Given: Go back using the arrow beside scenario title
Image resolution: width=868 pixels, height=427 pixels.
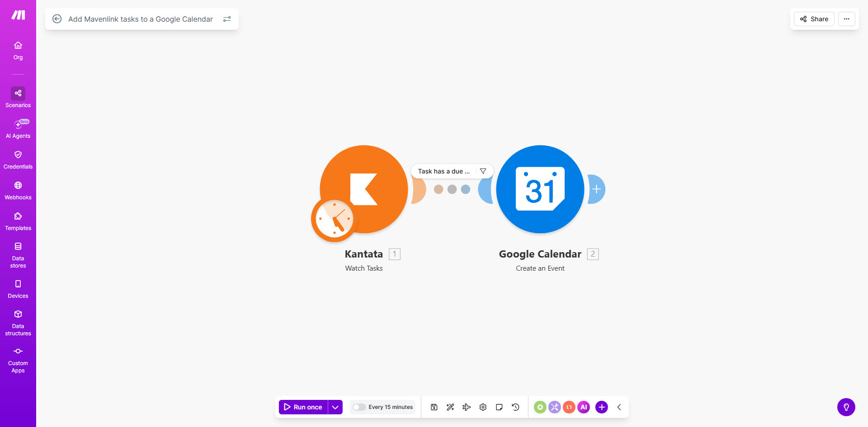Looking at the screenshot, I should (x=57, y=19).
